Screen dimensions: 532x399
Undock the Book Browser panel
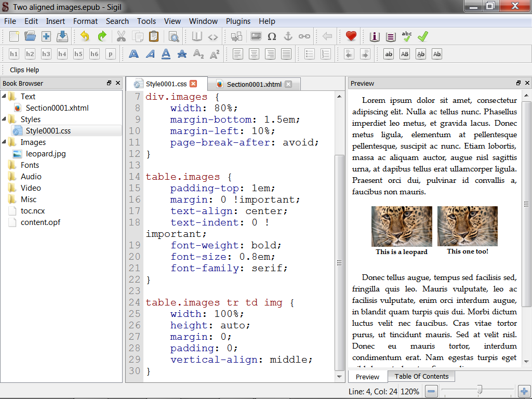tap(109, 83)
